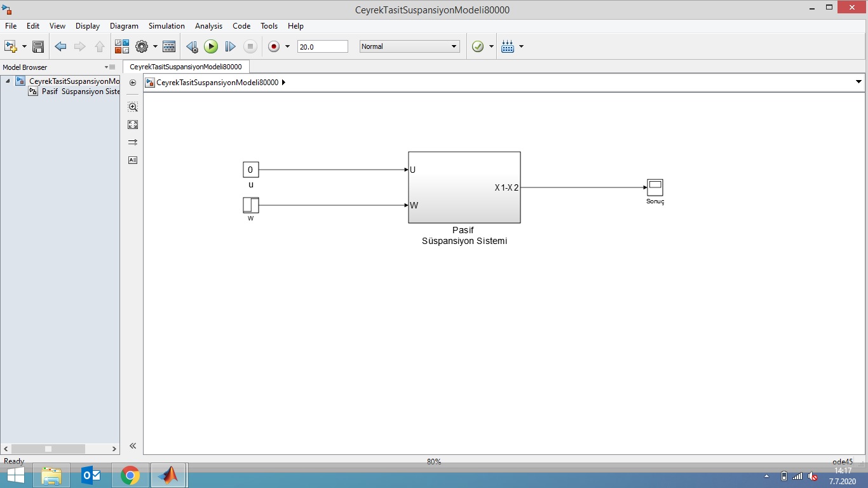The height and width of the screenshot is (488, 868).
Task: Open the Library Browser icon
Action: tap(122, 46)
